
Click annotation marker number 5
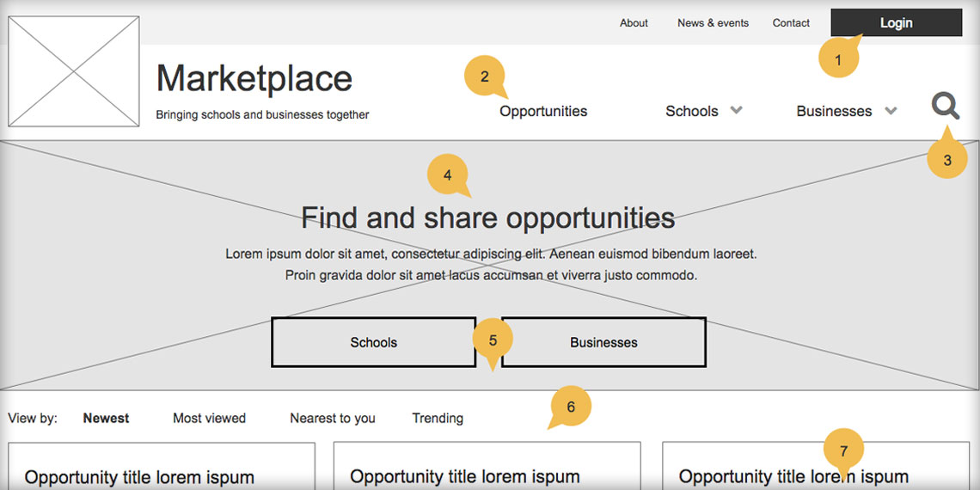click(493, 340)
